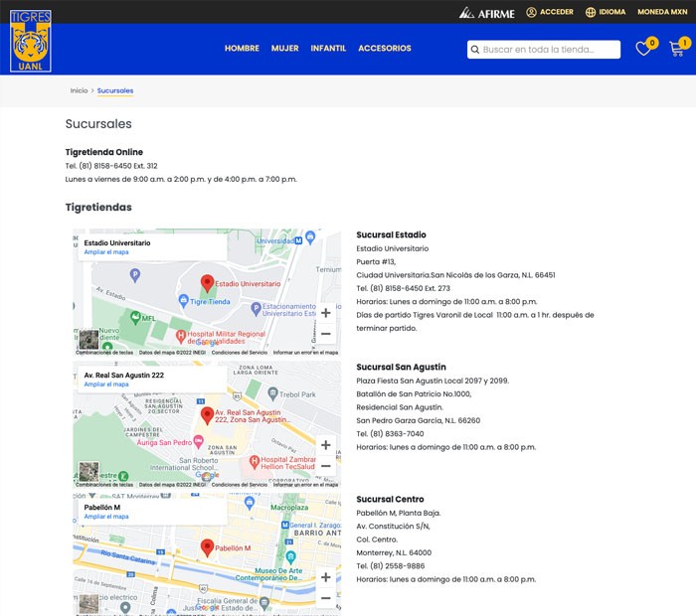Click the Estacionamiento Universitario parking marker

point(256,308)
